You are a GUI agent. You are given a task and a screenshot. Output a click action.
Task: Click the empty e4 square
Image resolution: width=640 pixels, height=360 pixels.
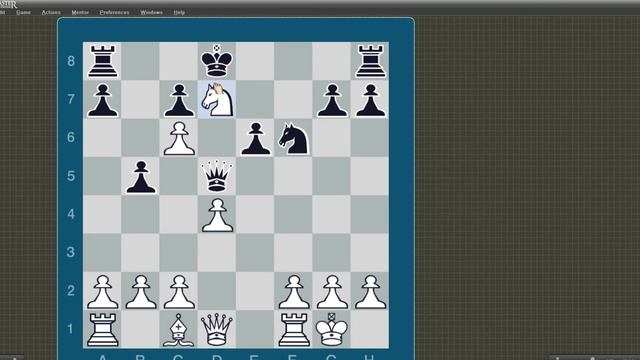click(x=255, y=215)
